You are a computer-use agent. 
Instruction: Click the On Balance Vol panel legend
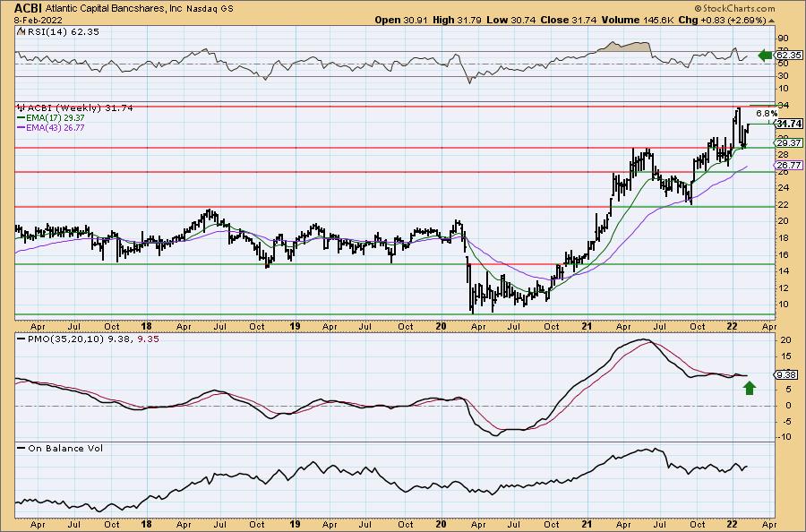point(59,448)
